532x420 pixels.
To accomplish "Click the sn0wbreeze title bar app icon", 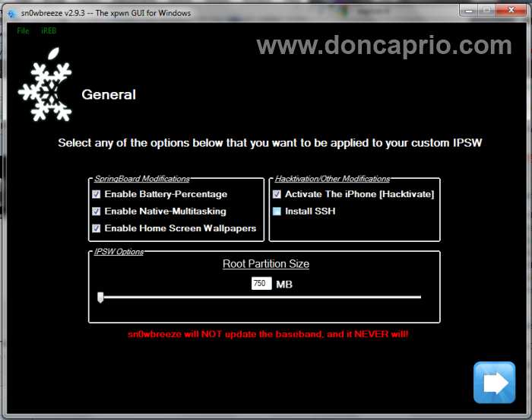I will click(12, 14).
